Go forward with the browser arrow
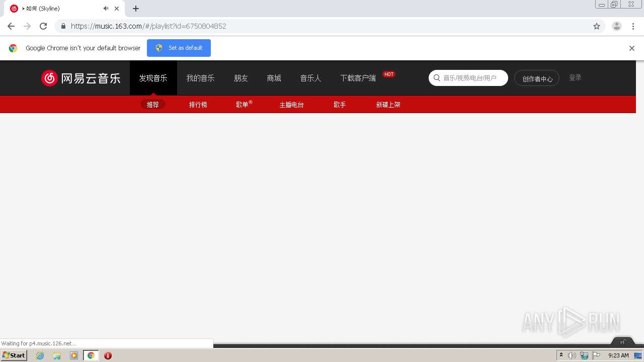The image size is (644, 362). 27,26
